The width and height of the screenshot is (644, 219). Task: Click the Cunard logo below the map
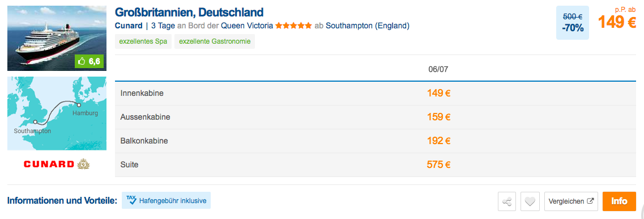coord(57,165)
